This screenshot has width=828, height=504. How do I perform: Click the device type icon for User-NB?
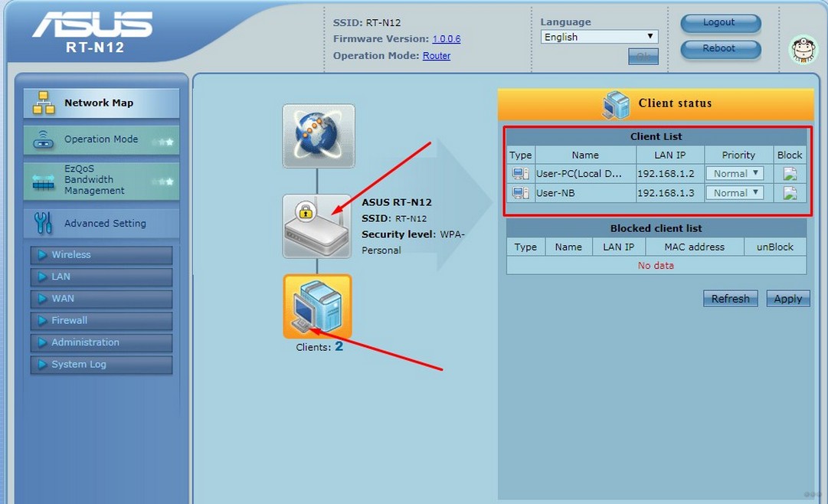(520, 193)
